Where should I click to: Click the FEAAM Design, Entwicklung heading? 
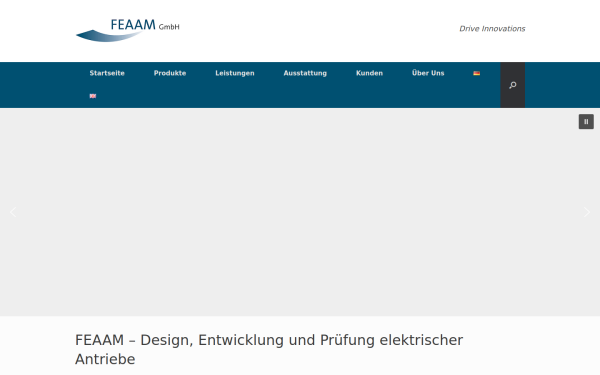coord(269,349)
